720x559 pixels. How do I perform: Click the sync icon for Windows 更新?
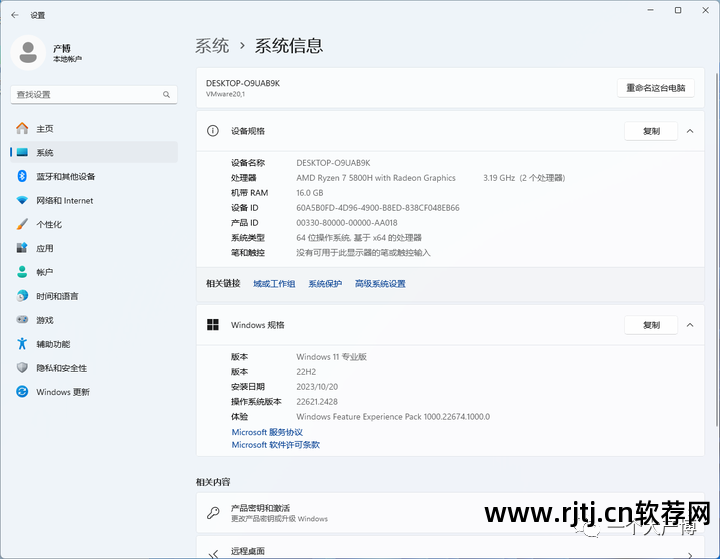click(22, 391)
